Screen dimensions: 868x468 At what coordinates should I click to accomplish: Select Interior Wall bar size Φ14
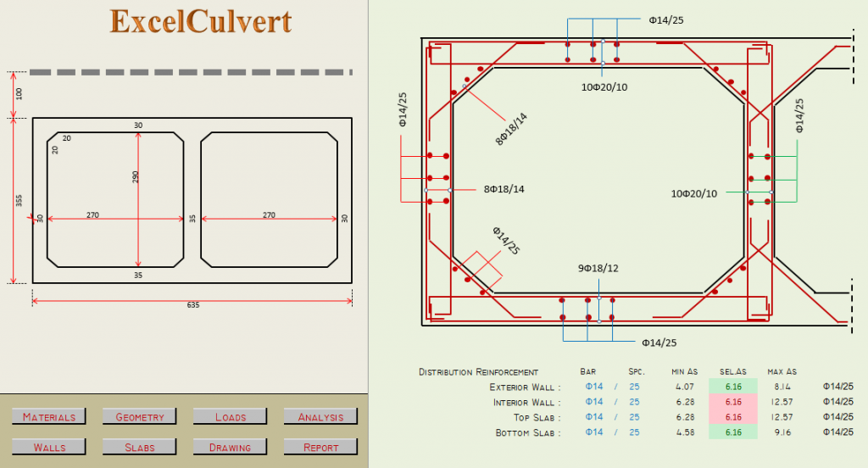594,402
